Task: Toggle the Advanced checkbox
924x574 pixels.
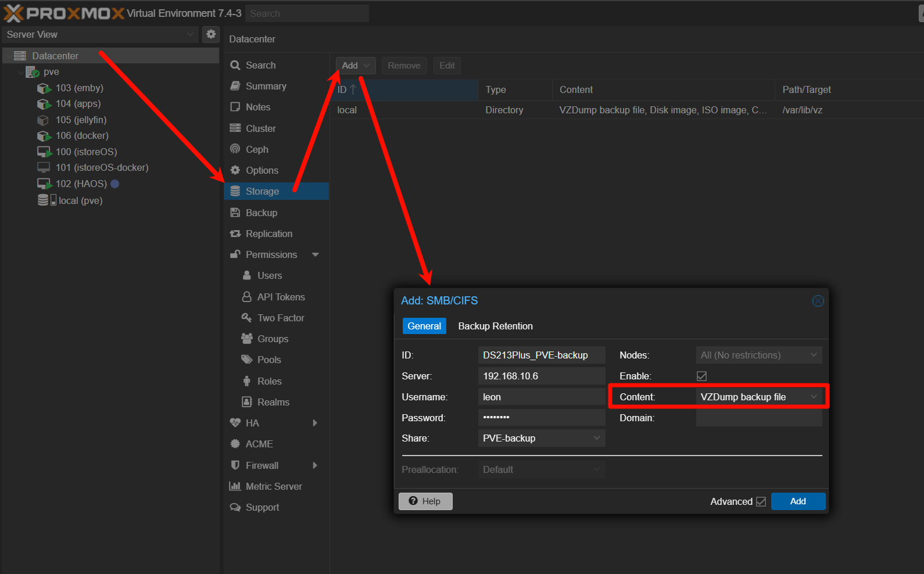Action: (x=761, y=501)
